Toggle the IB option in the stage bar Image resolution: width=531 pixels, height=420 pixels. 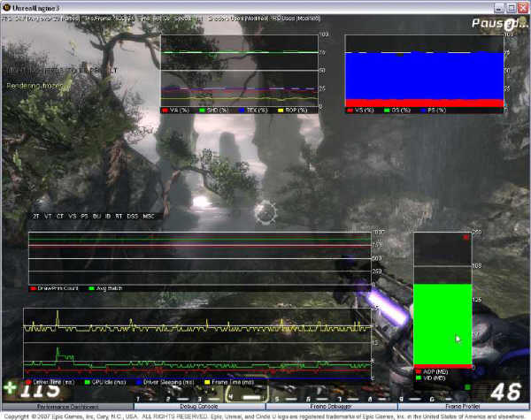point(108,217)
